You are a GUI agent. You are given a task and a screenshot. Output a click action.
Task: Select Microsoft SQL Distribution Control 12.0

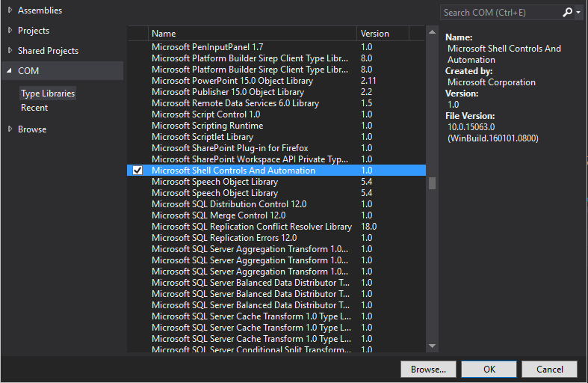(276, 204)
